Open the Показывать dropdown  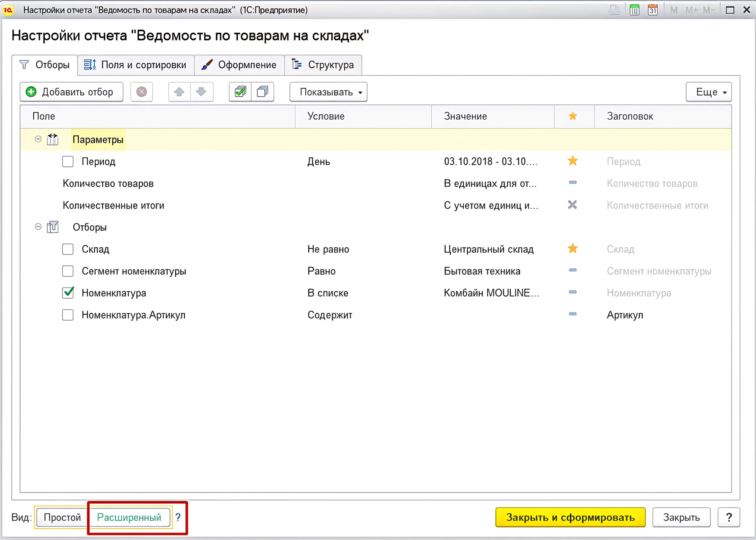[328, 92]
